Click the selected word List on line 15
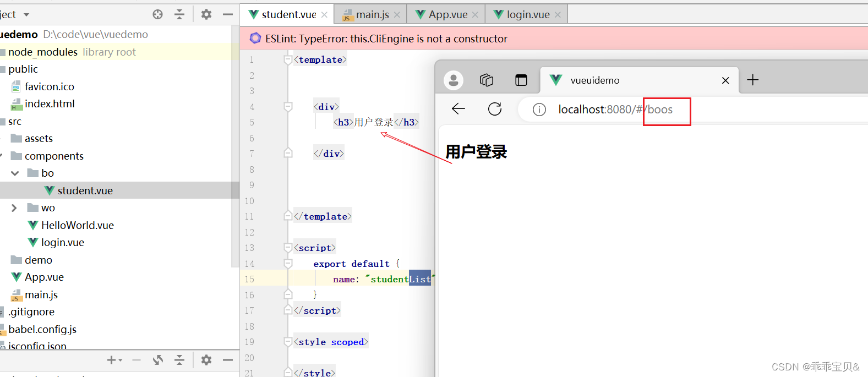868x377 pixels. [420, 279]
